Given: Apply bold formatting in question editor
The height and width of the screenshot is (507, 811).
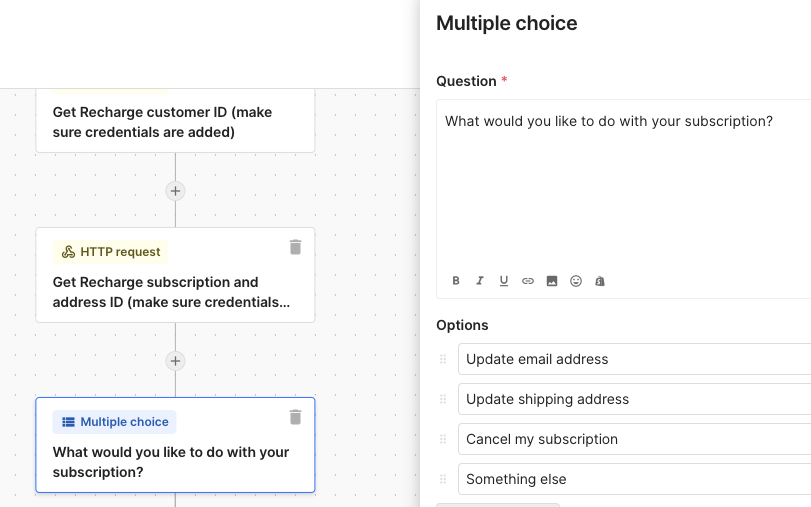Looking at the screenshot, I should [x=456, y=281].
